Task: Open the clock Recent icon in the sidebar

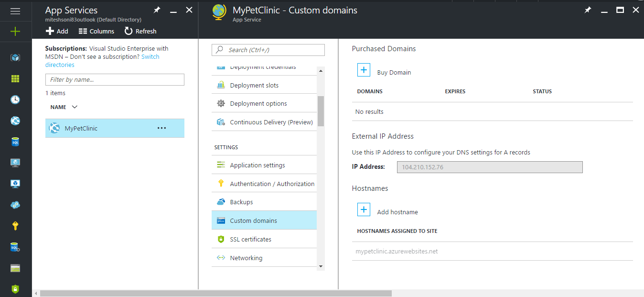Action: pos(15,99)
